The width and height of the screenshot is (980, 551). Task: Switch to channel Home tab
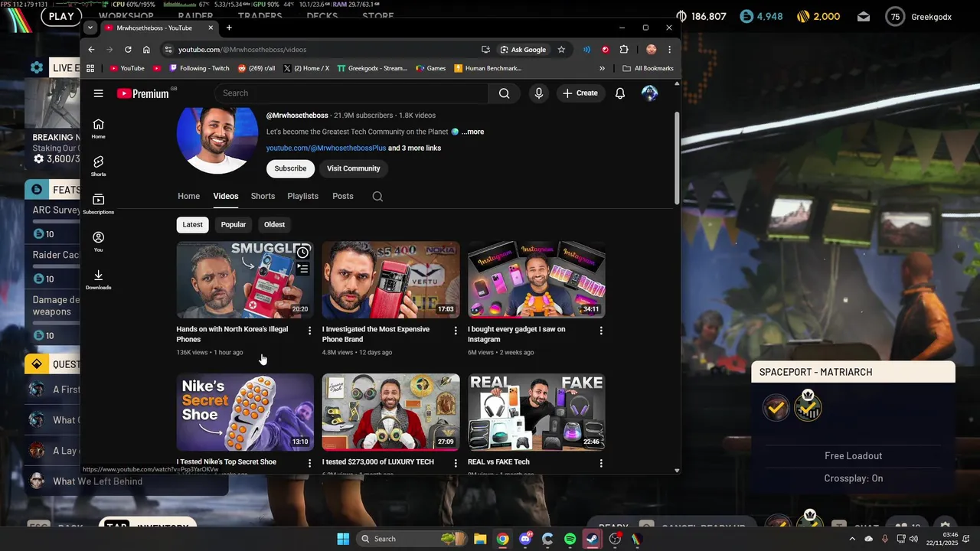click(x=188, y=196)
